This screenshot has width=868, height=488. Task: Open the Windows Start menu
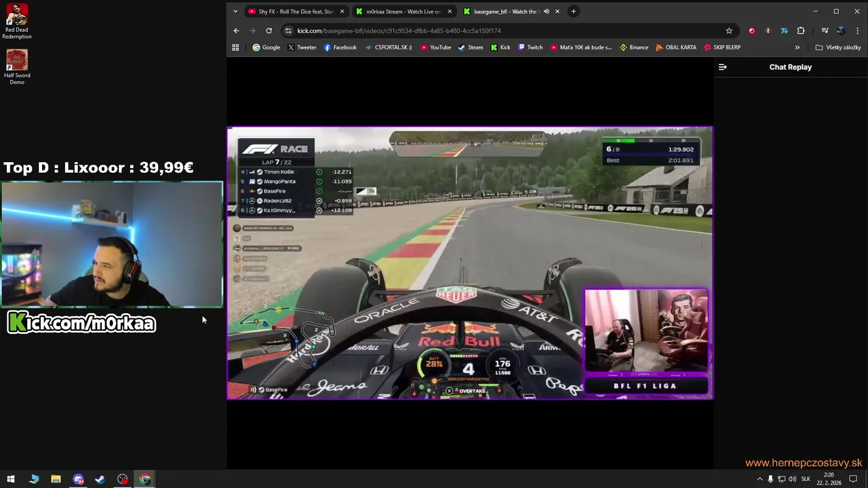(x=11, y=479)
